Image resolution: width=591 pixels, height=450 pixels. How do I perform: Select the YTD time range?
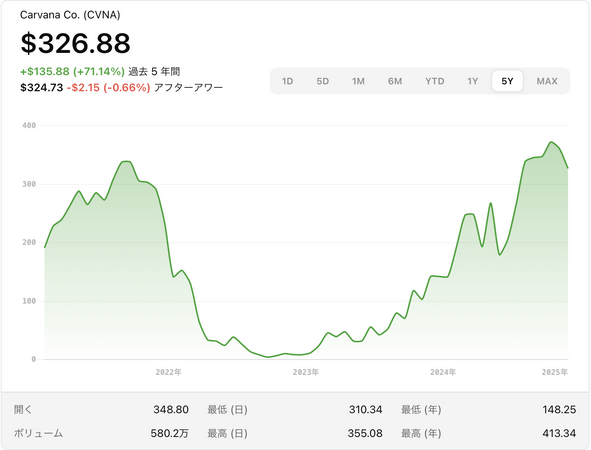(435, 81)
